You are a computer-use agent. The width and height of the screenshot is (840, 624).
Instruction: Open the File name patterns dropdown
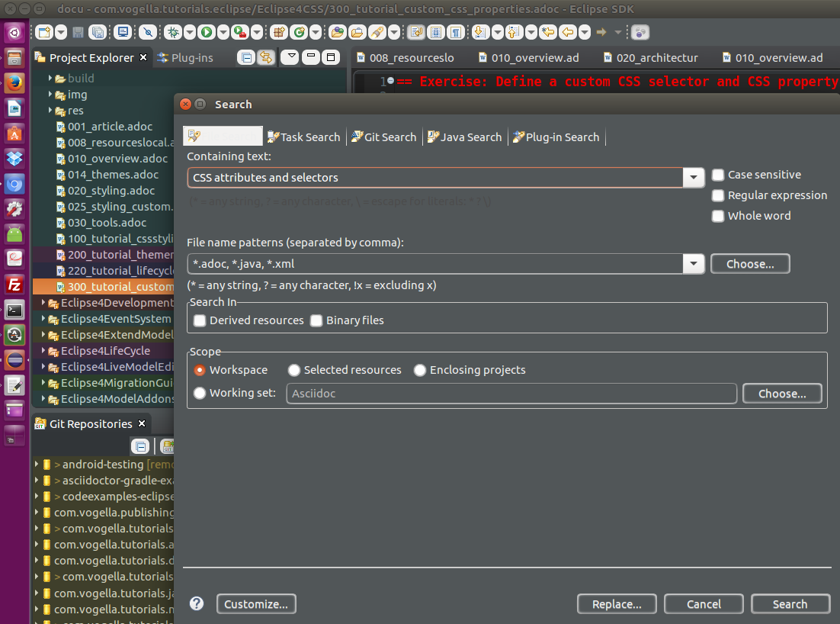(x=694, y=264)
